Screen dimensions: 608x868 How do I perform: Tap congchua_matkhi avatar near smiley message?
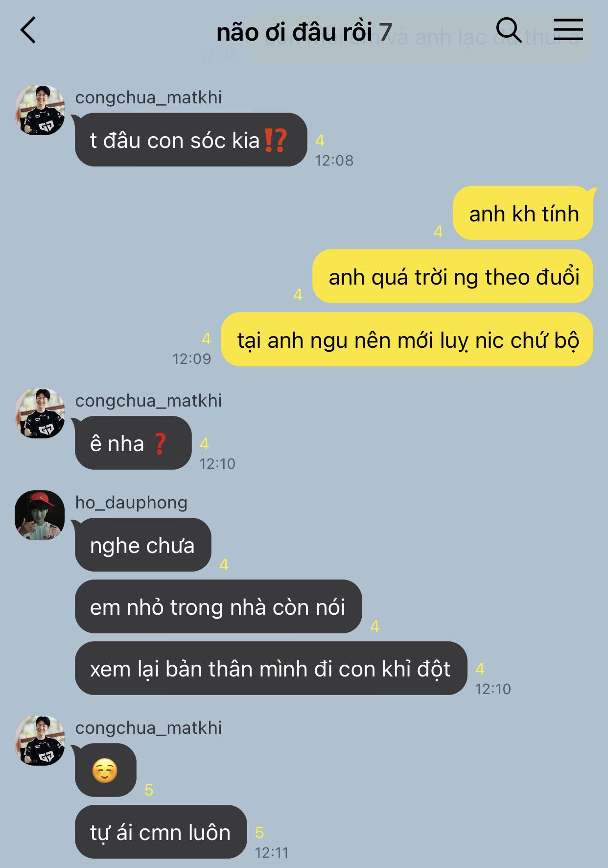coord(40,741)
